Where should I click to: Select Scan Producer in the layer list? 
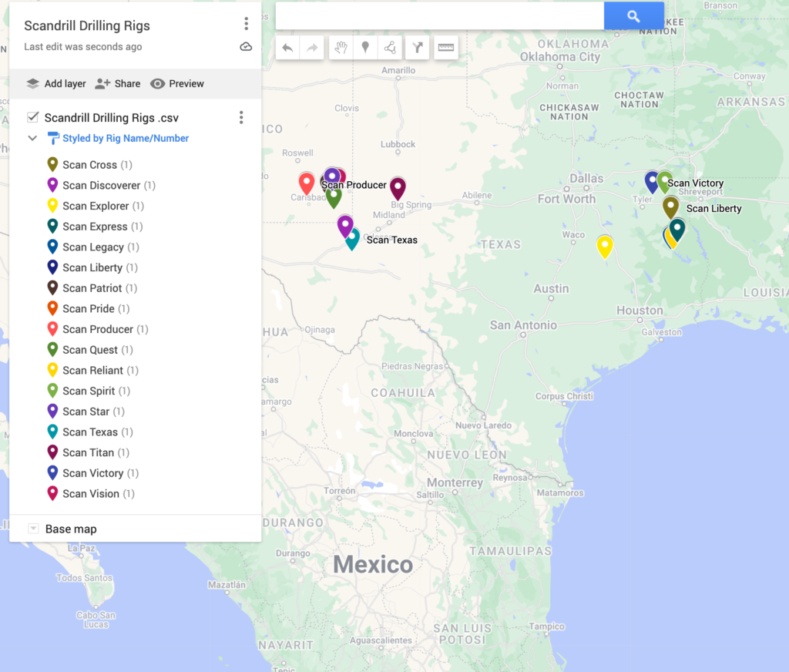(98, 329)
